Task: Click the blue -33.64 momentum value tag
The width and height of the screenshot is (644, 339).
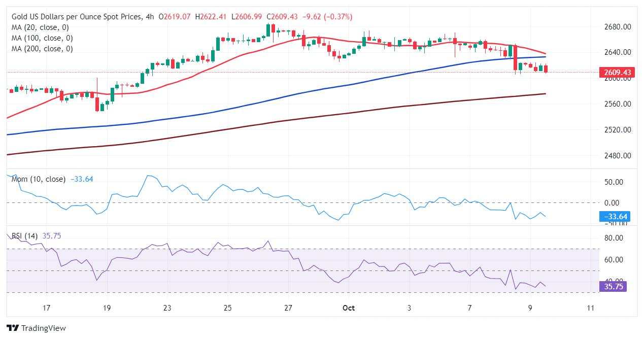Action: pyautogui.click(x=615, y=217)
